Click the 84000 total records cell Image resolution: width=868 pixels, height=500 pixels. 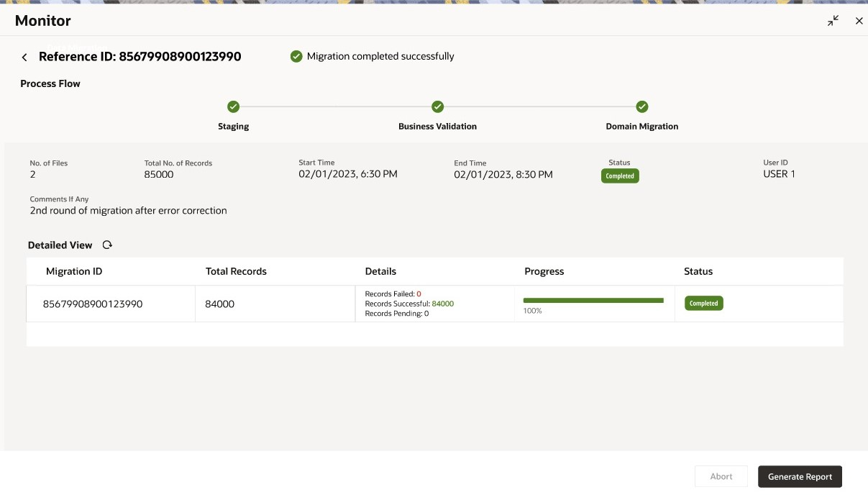tap(219, 304)
